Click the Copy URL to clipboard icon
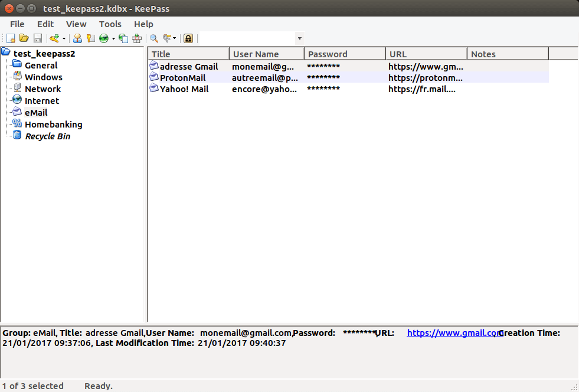Image resolution: width=579 pixels, height=392 pixels. tap(123, 38)
